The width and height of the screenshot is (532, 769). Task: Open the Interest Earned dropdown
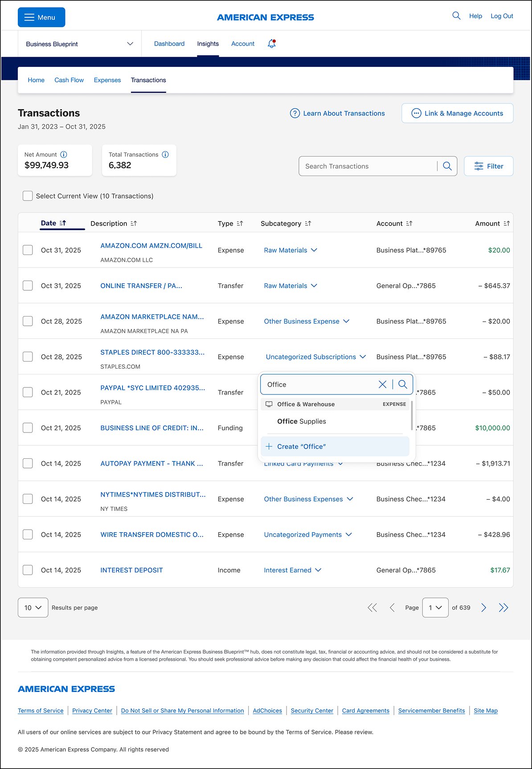point(292,570)
